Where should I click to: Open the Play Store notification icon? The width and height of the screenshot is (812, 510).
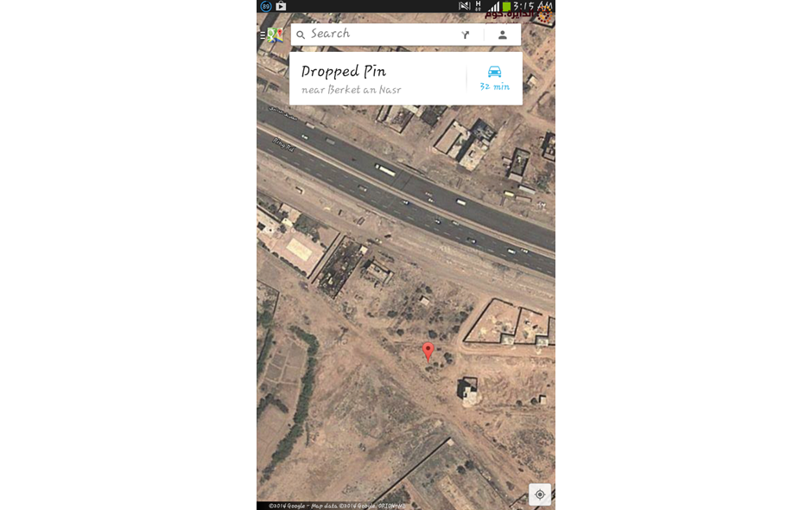click(x=281, y=6)
